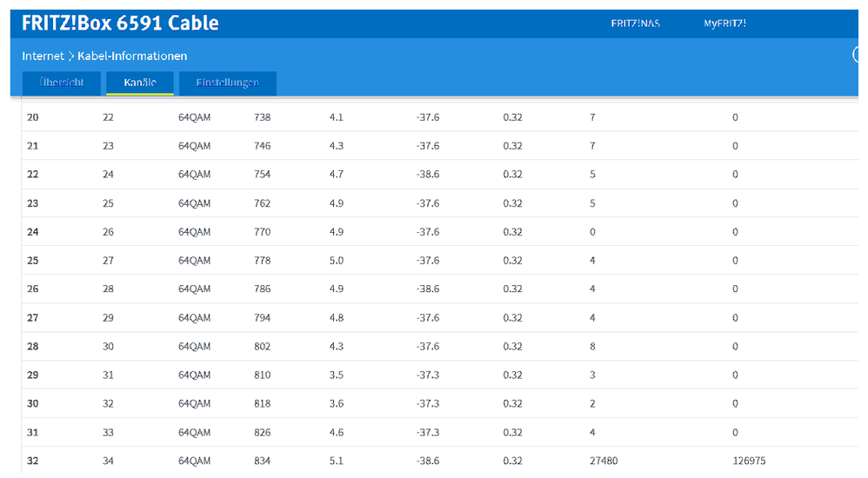Viewport: 868px width, 478px height.
Task: Click frequency value 810
Action: click(x=263, y=375)
